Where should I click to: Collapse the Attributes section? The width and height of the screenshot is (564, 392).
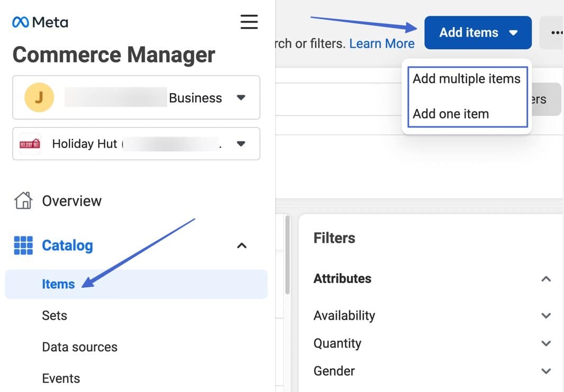point(546,279)
